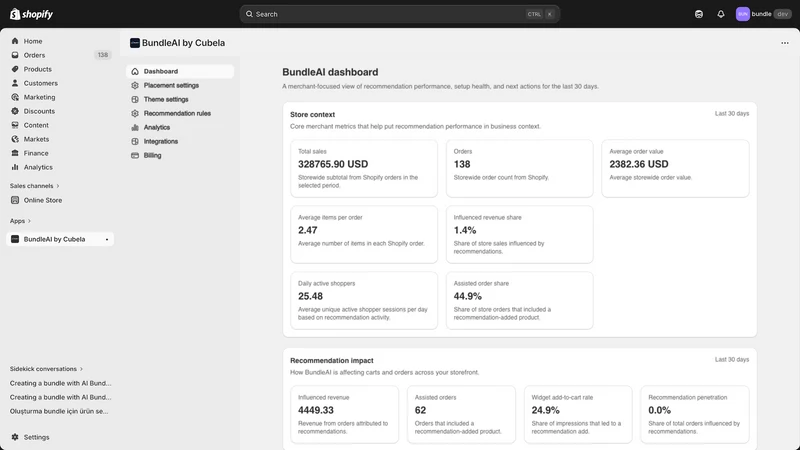Click the Store context heading
Image resolution: width=800 pixels, height=450 pixels.
(312, 115)
